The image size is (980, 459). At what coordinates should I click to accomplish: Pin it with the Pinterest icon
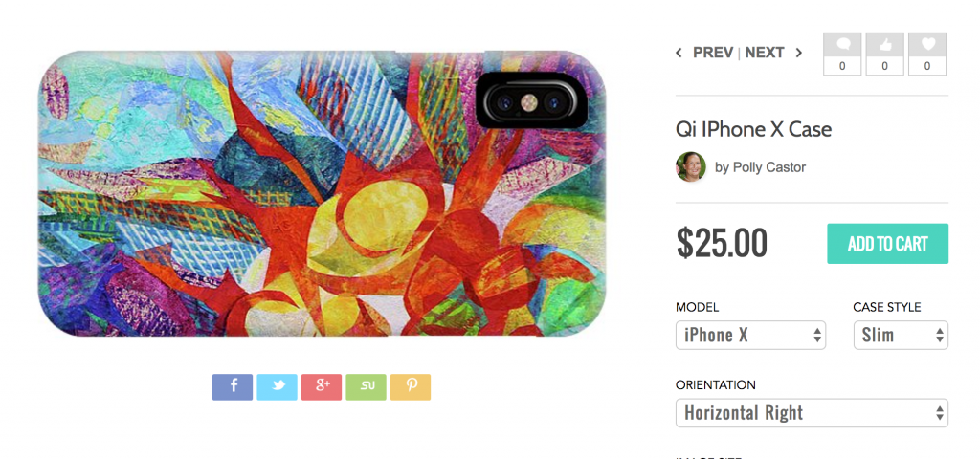click(411, 387)
